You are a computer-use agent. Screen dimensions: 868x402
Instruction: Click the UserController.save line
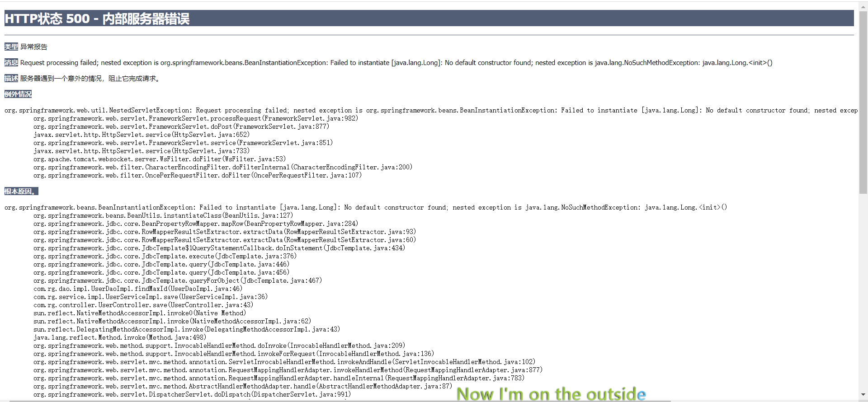pos(143,305)
